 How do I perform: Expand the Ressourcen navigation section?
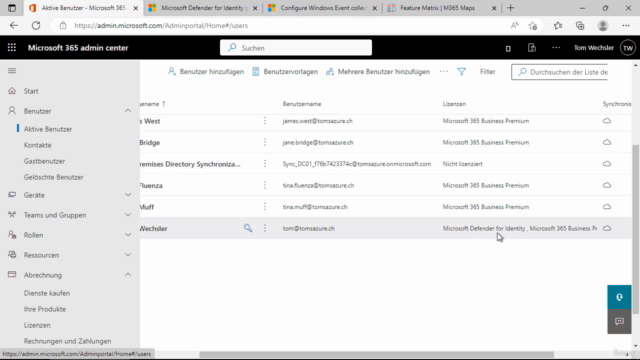(x=128, y=255)
